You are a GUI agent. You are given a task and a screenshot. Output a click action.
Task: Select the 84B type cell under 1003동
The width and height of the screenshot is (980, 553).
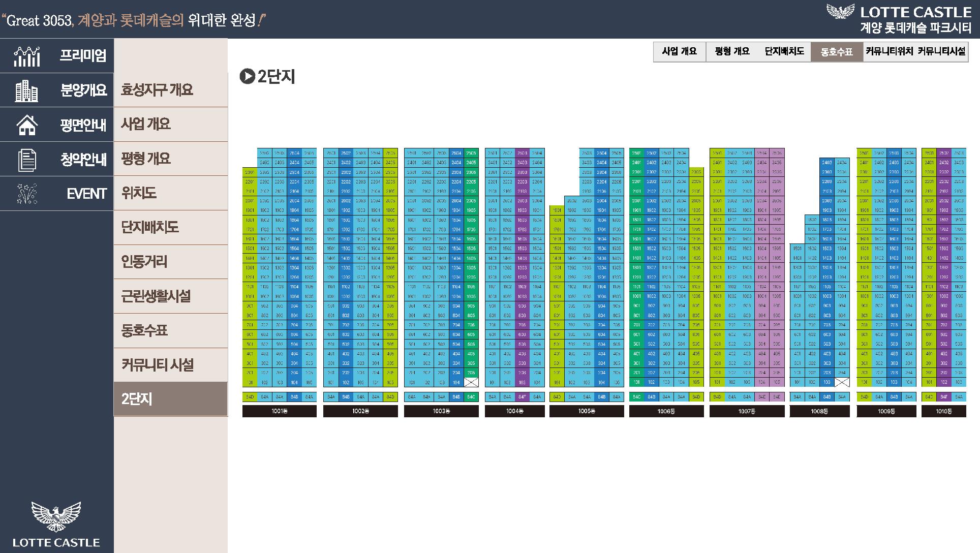point(456,397)
